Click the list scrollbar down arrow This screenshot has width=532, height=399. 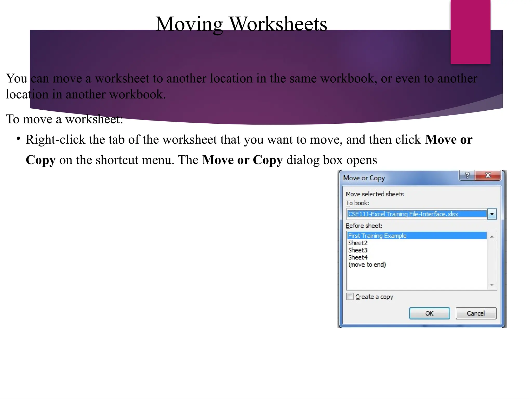tap(491, 285)
